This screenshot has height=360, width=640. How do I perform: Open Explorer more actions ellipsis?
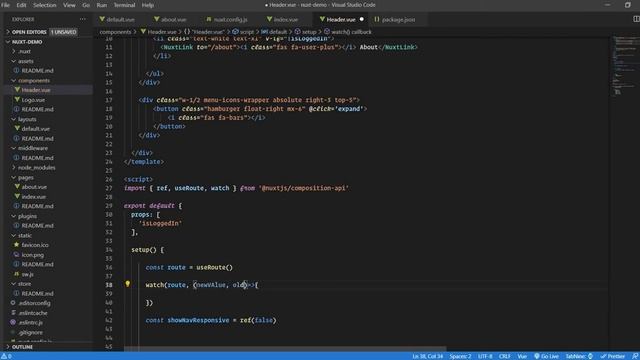pos(83,19)
